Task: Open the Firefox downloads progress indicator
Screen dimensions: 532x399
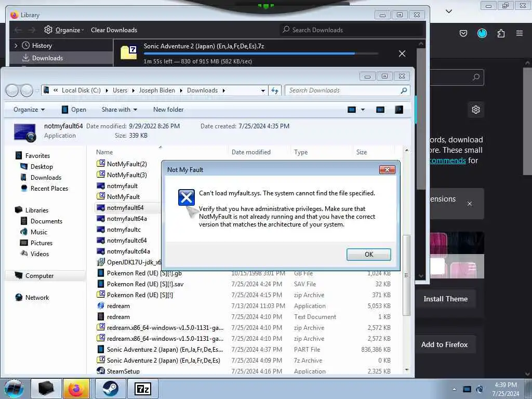Action: pos(482,33)
